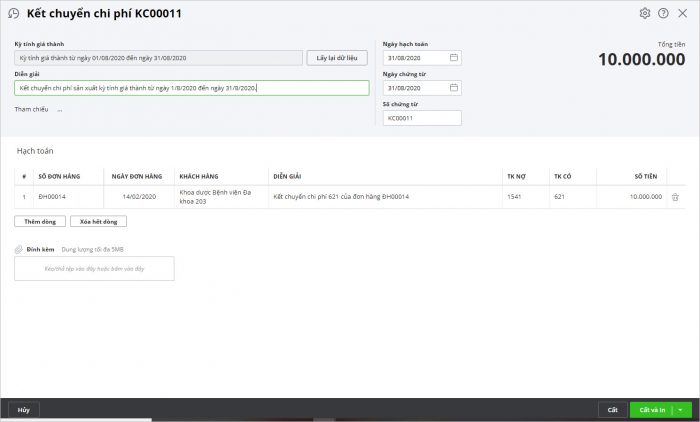Viewport: 700px width, 422px height.
Task: Click the Thêm dòng button
Action: [x=40, y=221]
